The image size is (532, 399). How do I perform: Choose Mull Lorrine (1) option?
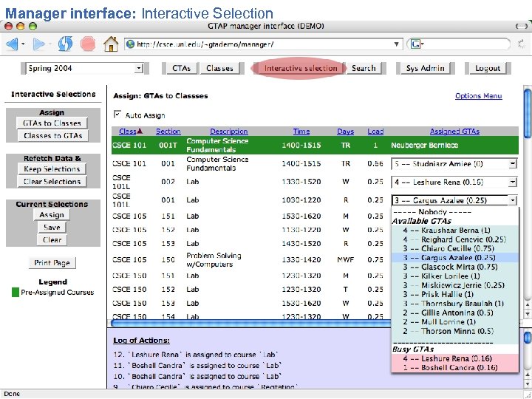(x=454, y=322)
